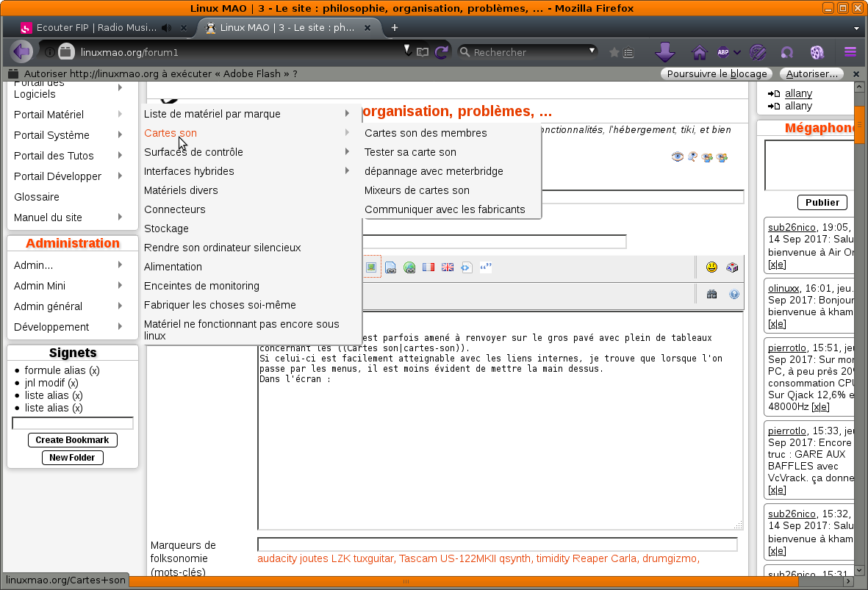Open the smiley emoticons picker
Viewport: 868px width, 590px height.
[x=712, y=267]
